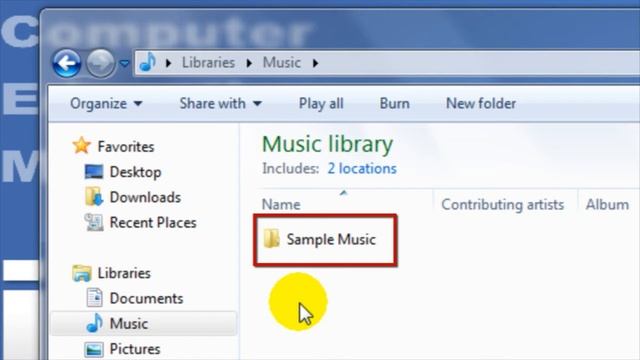
Task: Open the Pictures library
Action: click(x=135, y=349)
